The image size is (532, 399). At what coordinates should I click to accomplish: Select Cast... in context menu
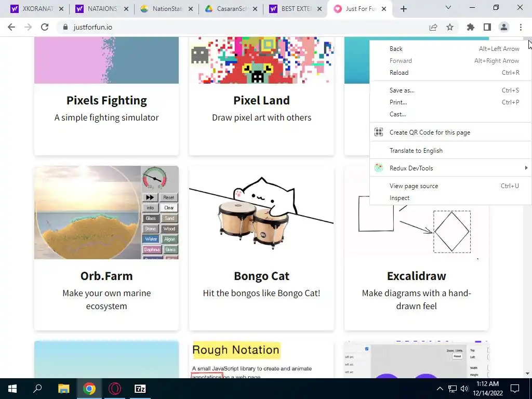(450, 114)
